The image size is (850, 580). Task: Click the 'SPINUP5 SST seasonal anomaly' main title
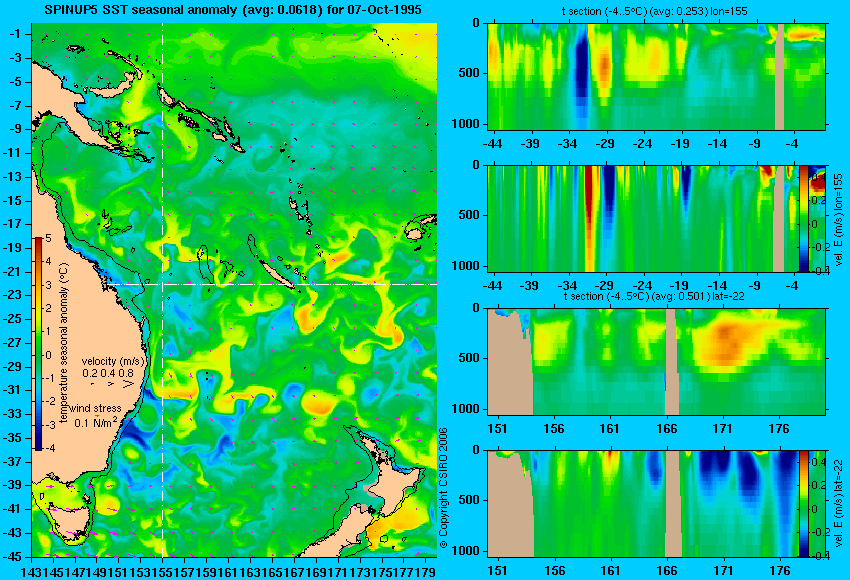[x=232, y=10]
